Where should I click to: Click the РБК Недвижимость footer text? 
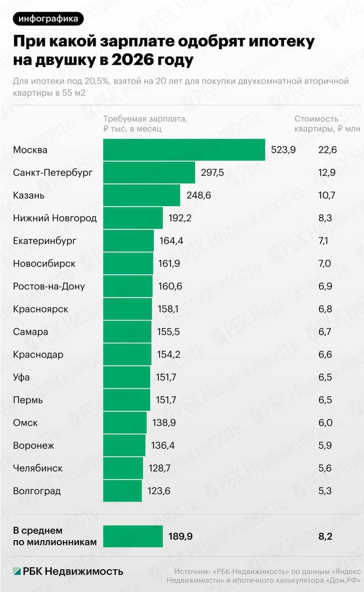pyautogui.click(x=73, y=571)
